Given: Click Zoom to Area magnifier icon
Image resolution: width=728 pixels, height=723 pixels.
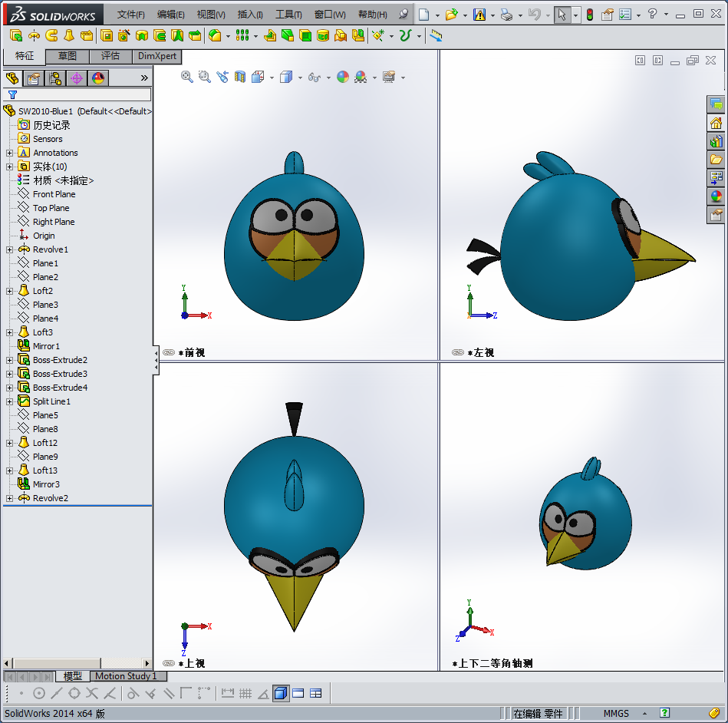Looking at the screenshot, I should 204,77.
